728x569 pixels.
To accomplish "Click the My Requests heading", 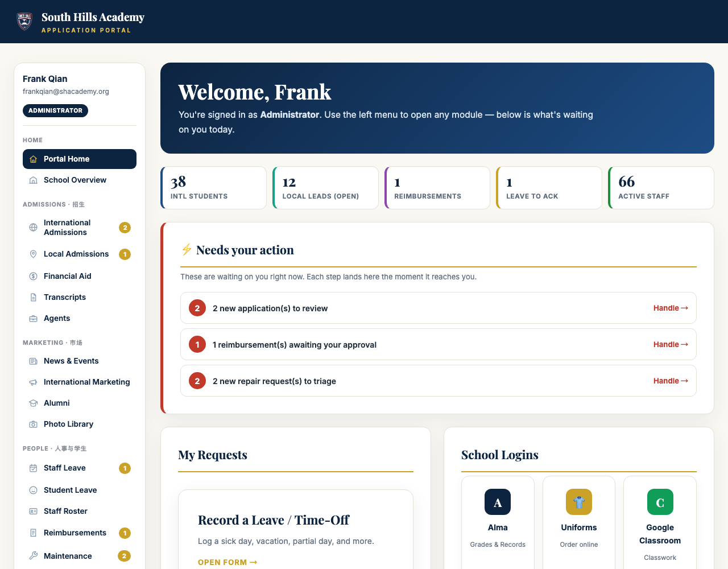I will tap(213, 455).
